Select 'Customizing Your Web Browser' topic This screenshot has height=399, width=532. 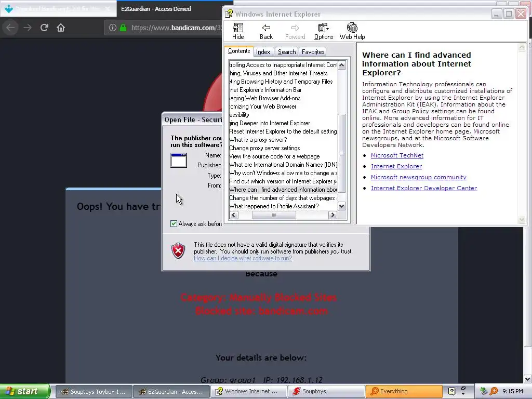(262, 107)
